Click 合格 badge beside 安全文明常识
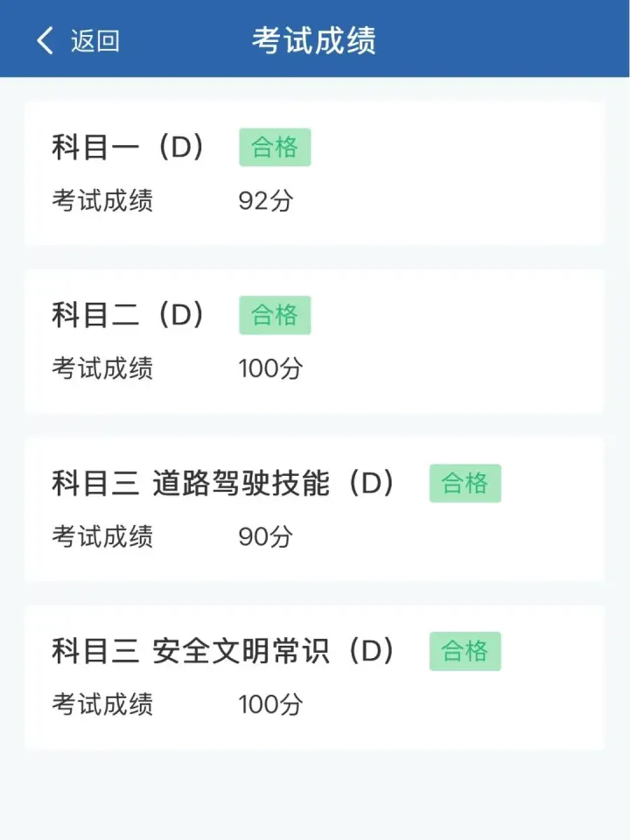The height and width of the screenshot is (840, 630). pos(465,651)
